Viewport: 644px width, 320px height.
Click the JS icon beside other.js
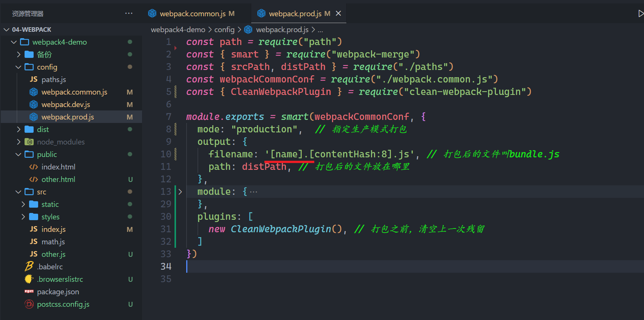tap(34, 254)
